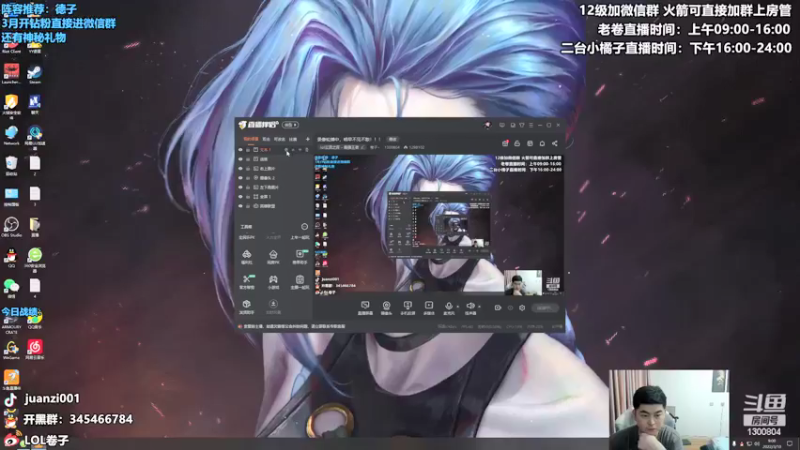Switch to the fourth scene tab
Screen dimensions: 800x450
(293, 139)
